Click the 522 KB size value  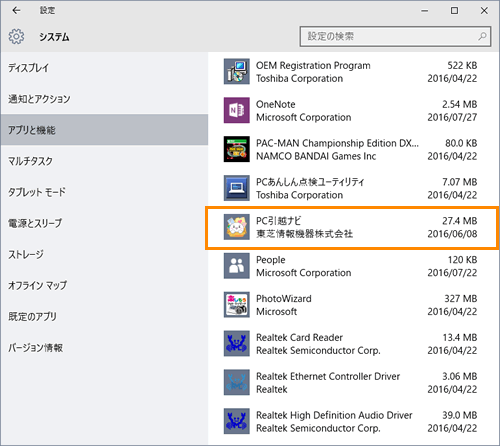pyautogui.click(x=462, y=65)
